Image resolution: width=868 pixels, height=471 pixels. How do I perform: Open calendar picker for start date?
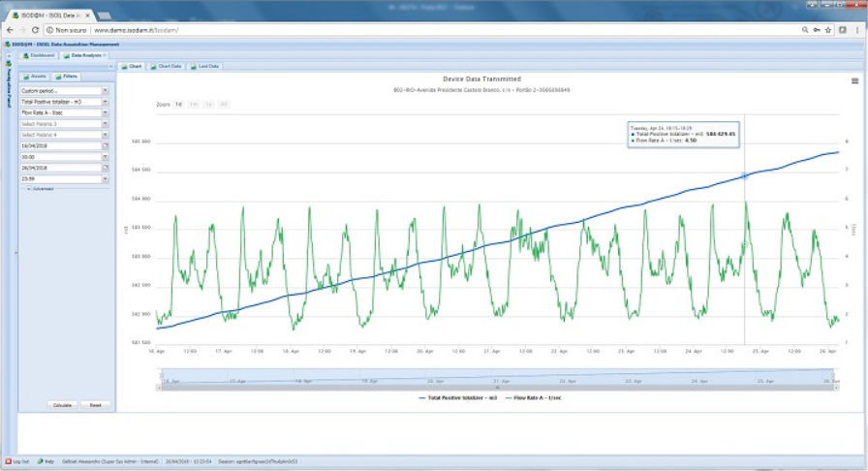coord(106,145)
